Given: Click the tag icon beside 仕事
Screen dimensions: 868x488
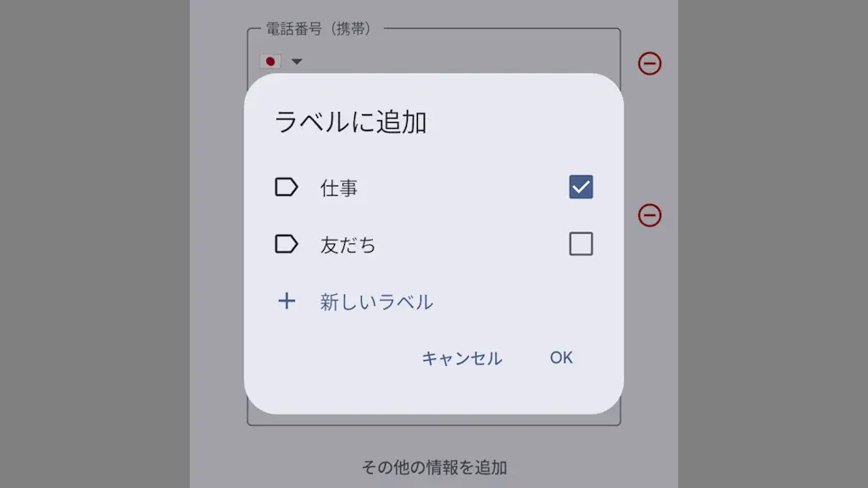Looking at the screenshot, I should [288, 187].
